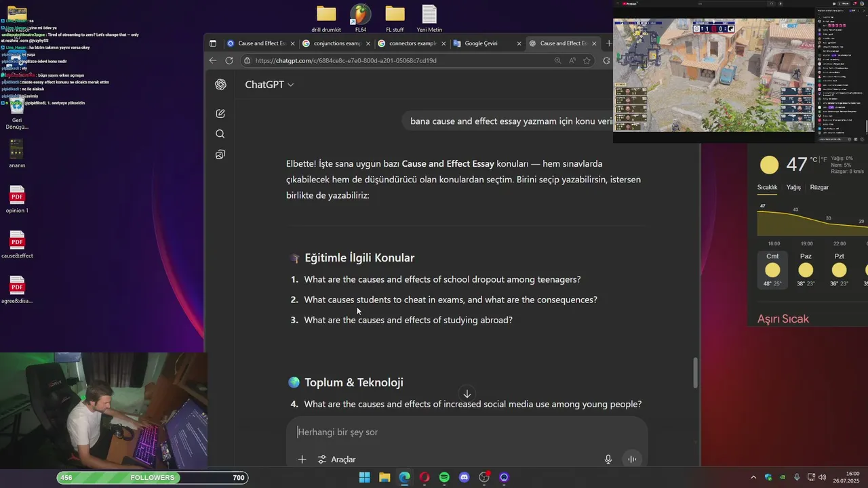Open Opera browser from the taskbar
This screenshot has width=868, height=488.
pyautogui.click(x=425, y=477)
